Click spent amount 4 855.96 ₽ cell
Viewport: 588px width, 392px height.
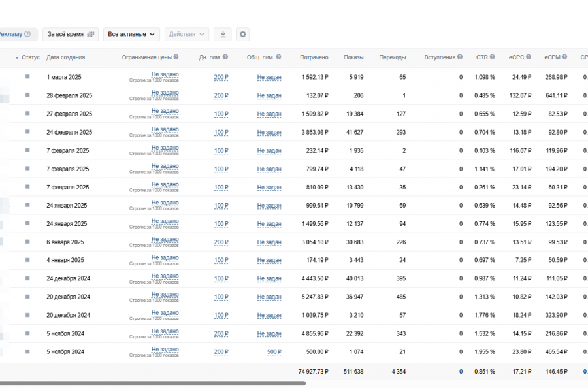tap(315, 333)
